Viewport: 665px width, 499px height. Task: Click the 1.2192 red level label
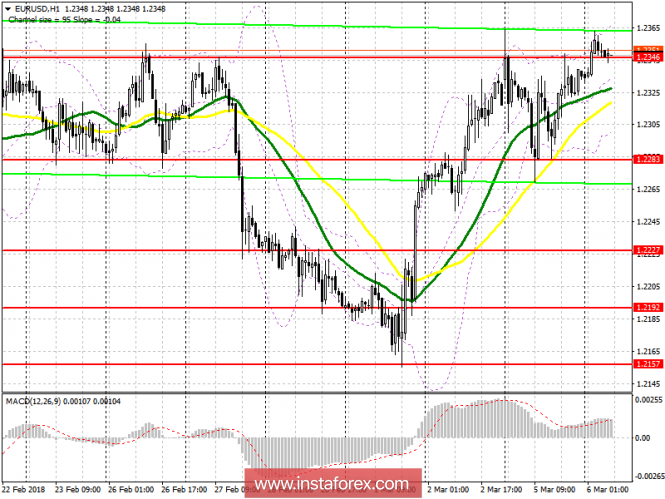click(648, 307)
